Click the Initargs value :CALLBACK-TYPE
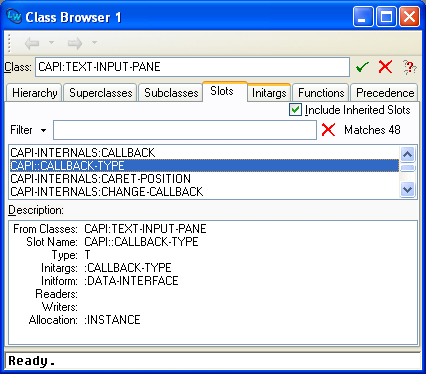This screenshot has height=374, width=426. (128, 268)
